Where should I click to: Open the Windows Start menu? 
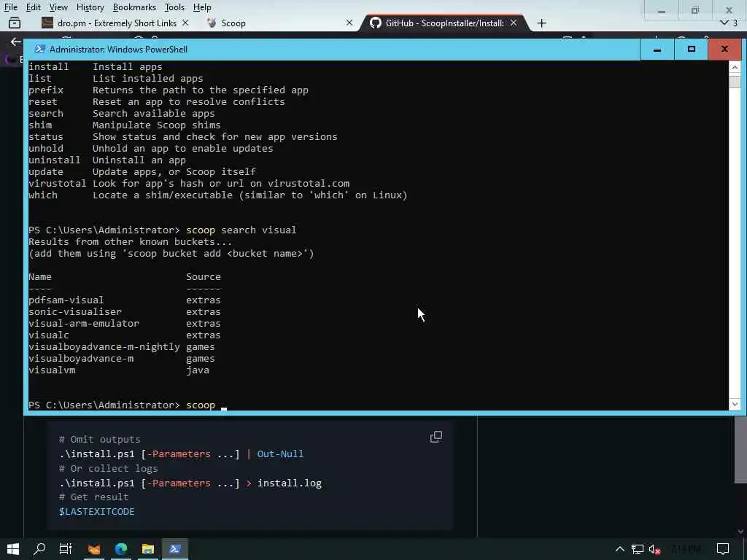[13, 549]
